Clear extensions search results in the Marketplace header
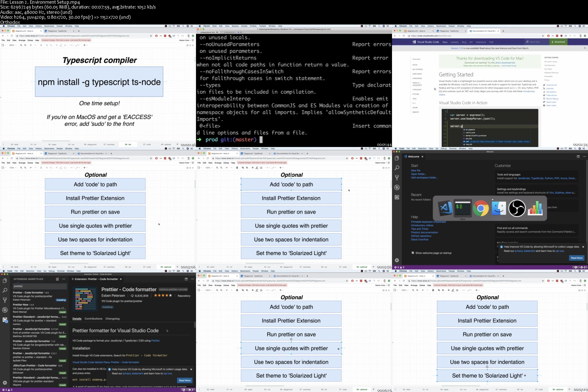 coord(57,279)
